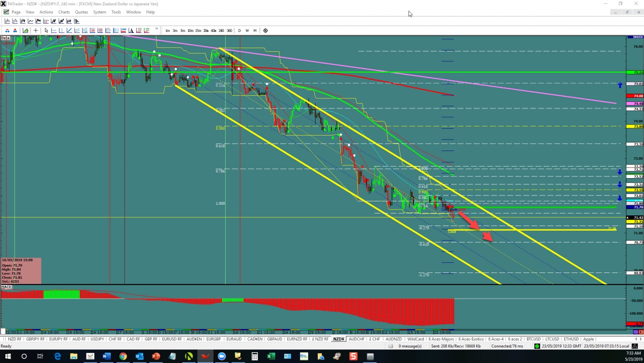Switch to Monthly (M) timeframe
The image size is (644, 363).
(x=255, y=30)
